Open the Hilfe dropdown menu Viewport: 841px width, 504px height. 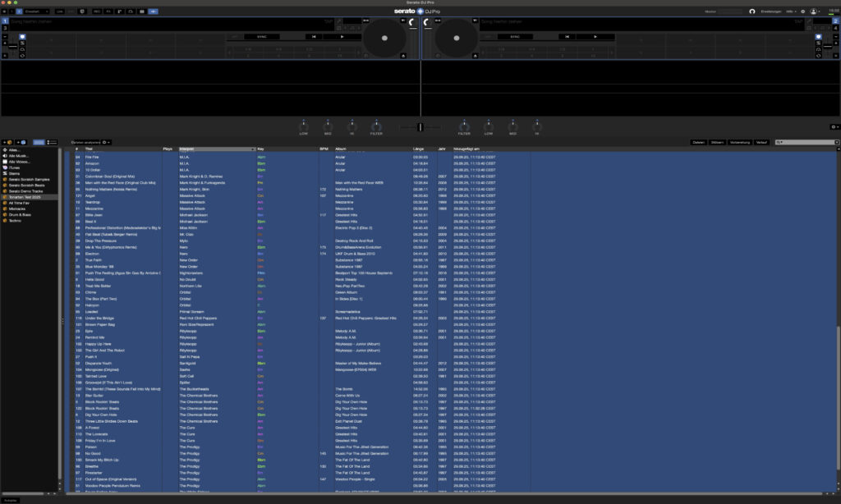[x=789, y=11]
